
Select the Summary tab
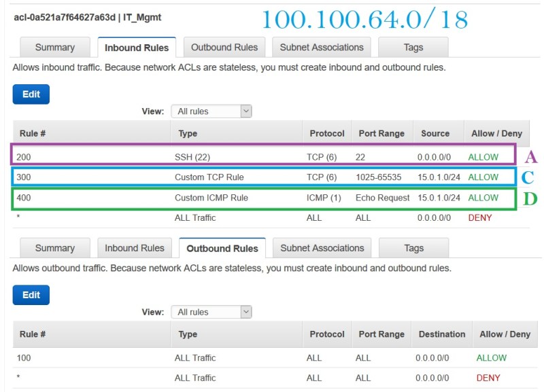54,47
